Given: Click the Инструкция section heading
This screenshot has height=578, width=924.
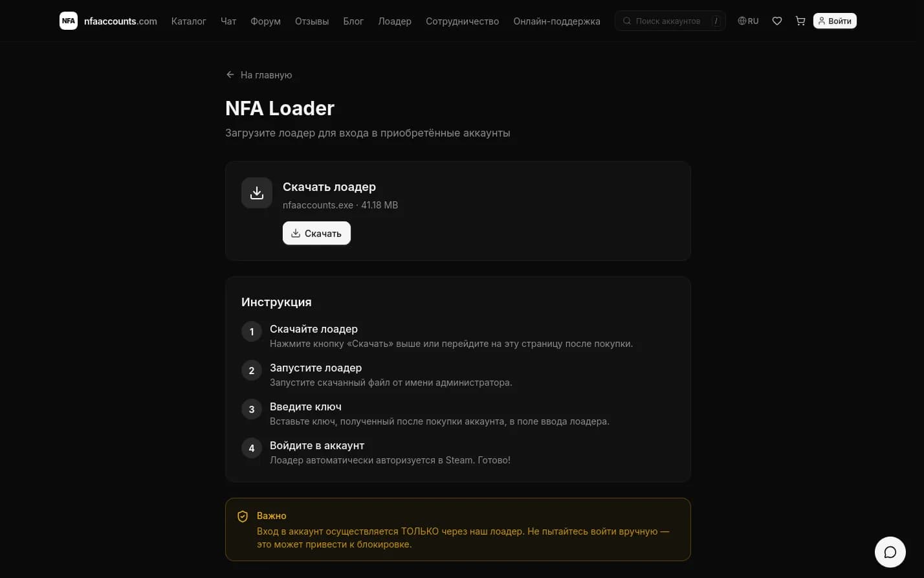Looking at the screenshot, I should (276, 302).
